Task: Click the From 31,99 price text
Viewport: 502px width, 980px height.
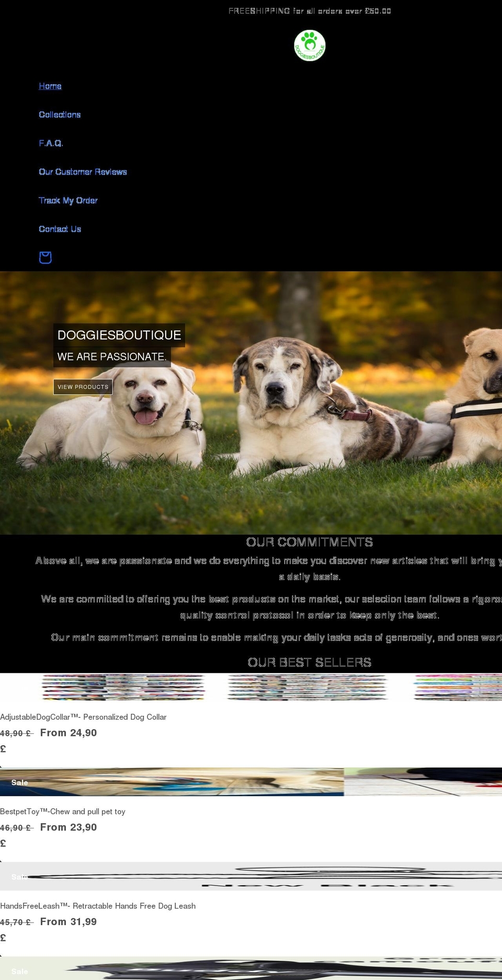Action: [x=69, y=922]
